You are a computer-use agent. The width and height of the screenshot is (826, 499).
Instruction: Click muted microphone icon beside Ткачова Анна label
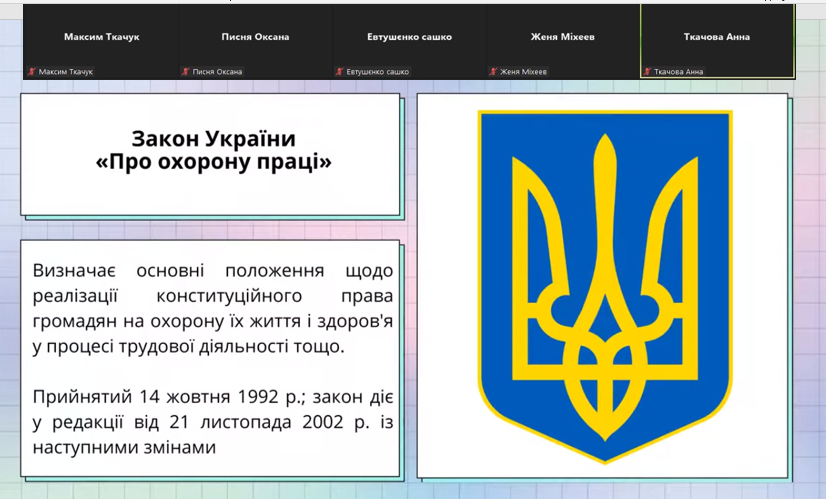pyautogui.click(x=647, y=72)
